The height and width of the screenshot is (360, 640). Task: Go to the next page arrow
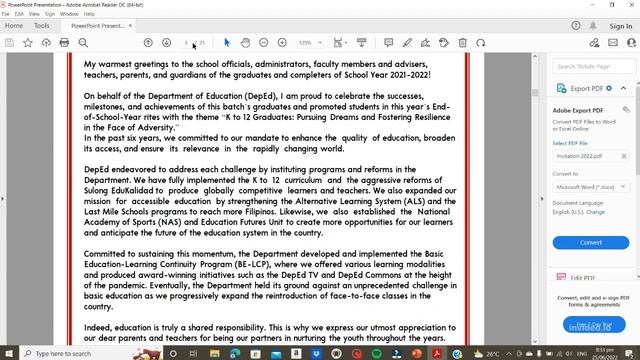point(167,42)
